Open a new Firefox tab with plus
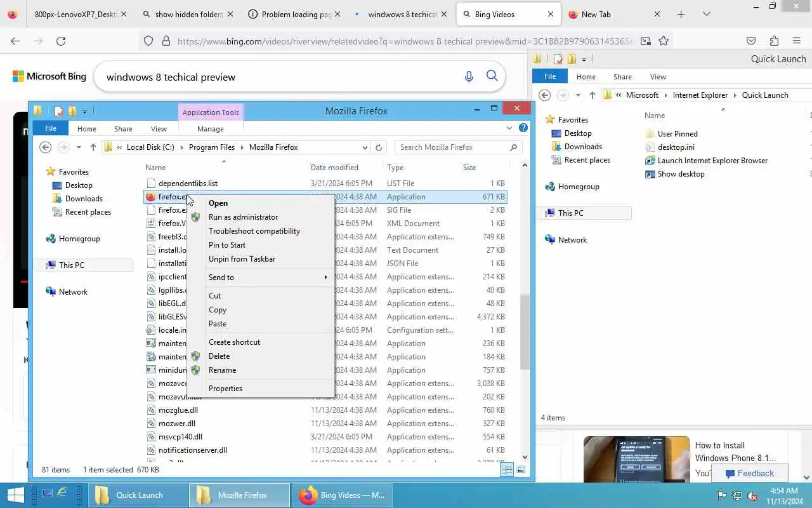Screen dimensions: 812x508 pyautogui.click(x=681, y=14)
